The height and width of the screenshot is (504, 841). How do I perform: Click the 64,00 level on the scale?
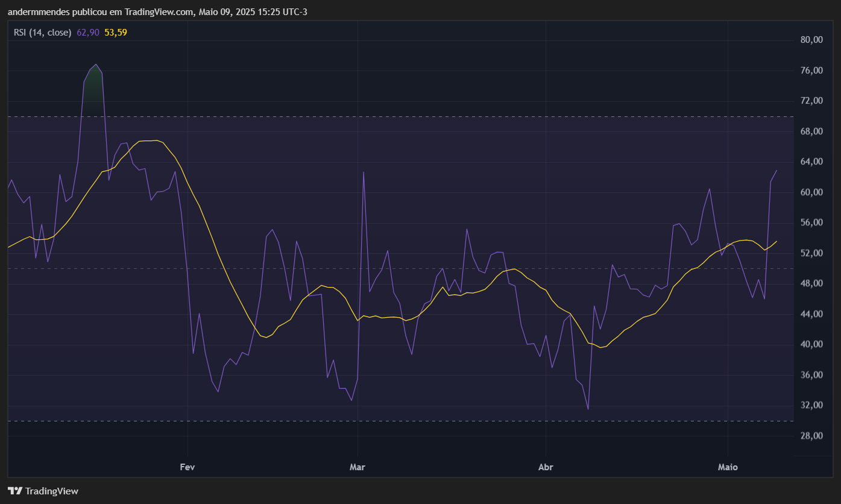pyautogui.click(x=811, y=162)
